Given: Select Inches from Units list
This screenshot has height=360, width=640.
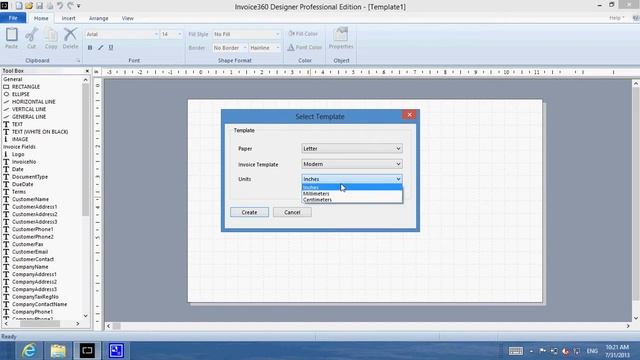Looking at the screenshot, I should pos(352,187).
